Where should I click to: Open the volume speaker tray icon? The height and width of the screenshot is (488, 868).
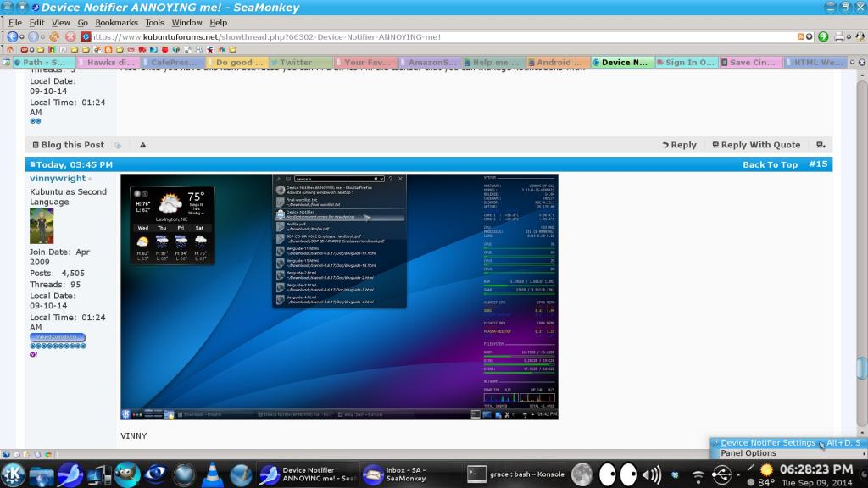(x=651, y=475)
